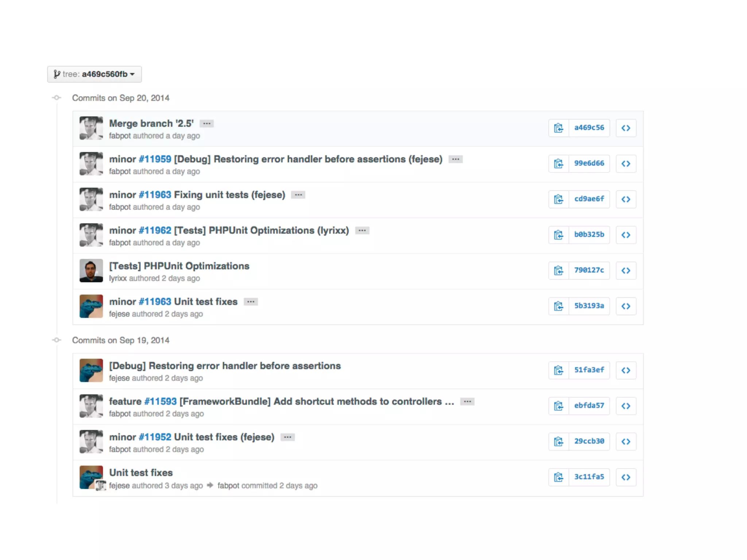The image size is (747, 560).
Task: Open '[Debug] Restoring error handler before assertions' commit
Action: 225,366
